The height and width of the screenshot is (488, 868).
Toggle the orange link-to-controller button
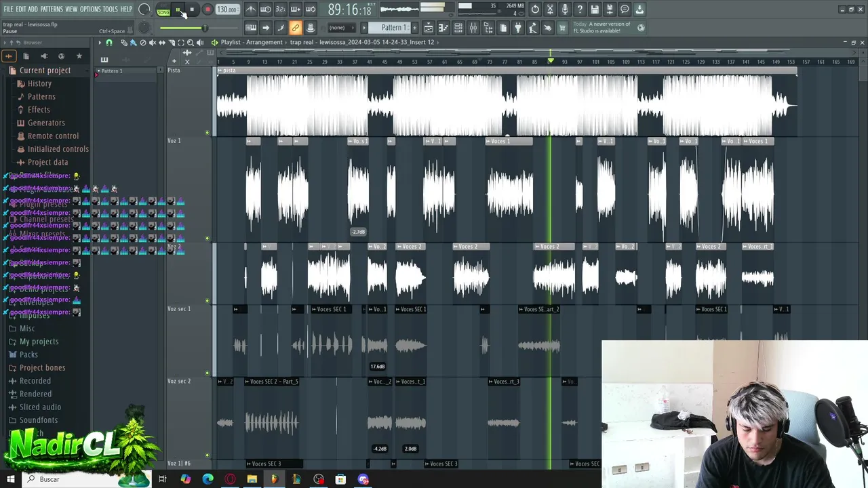point(296,28)
